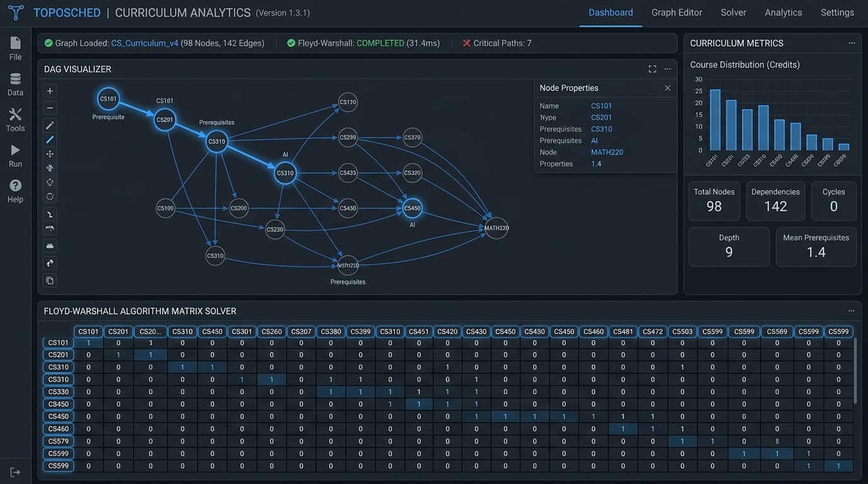Select the CS200 graph node

click(x=238, y=208)
